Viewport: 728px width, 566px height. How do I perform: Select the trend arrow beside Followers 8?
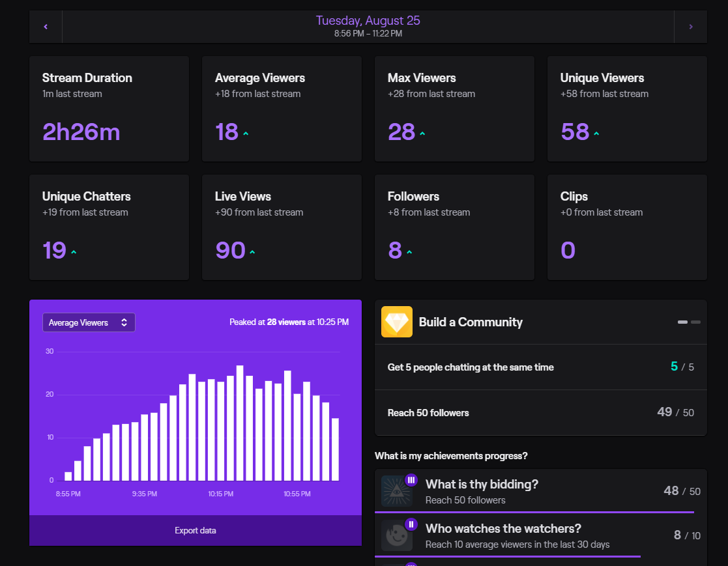click(x=411, y=251)
